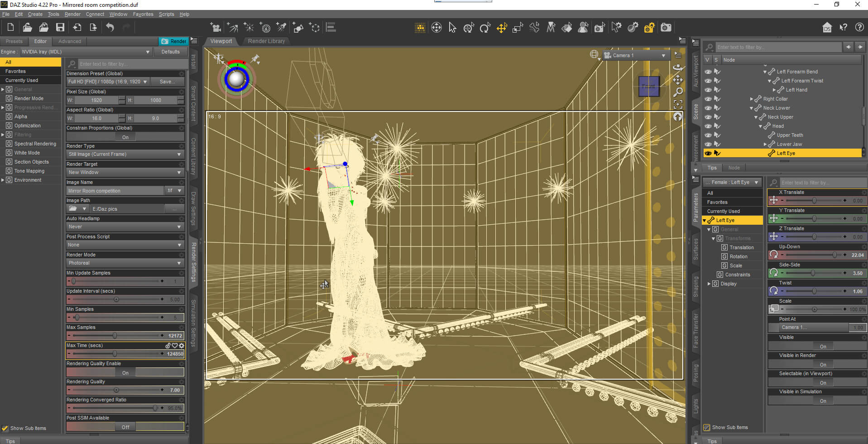The height and width of the screenshot is (444, 868).
Task: Create a new null object
Action: (315, 28)
